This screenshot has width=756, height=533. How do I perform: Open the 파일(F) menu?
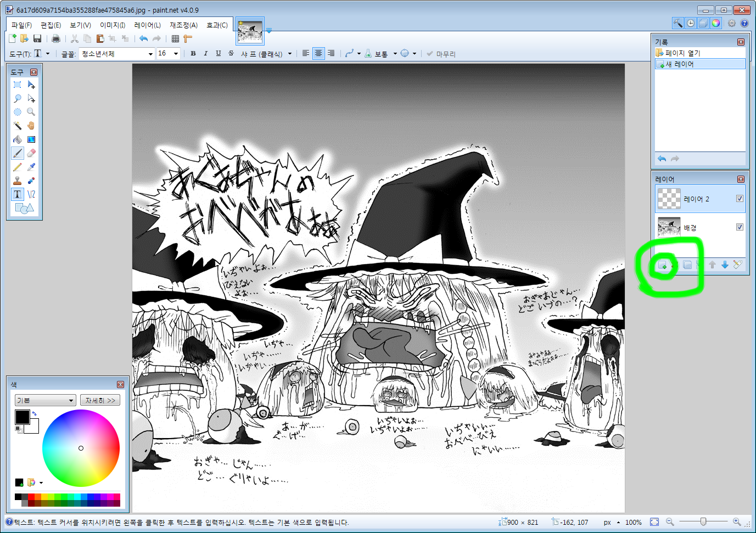(x=21, y=25)
